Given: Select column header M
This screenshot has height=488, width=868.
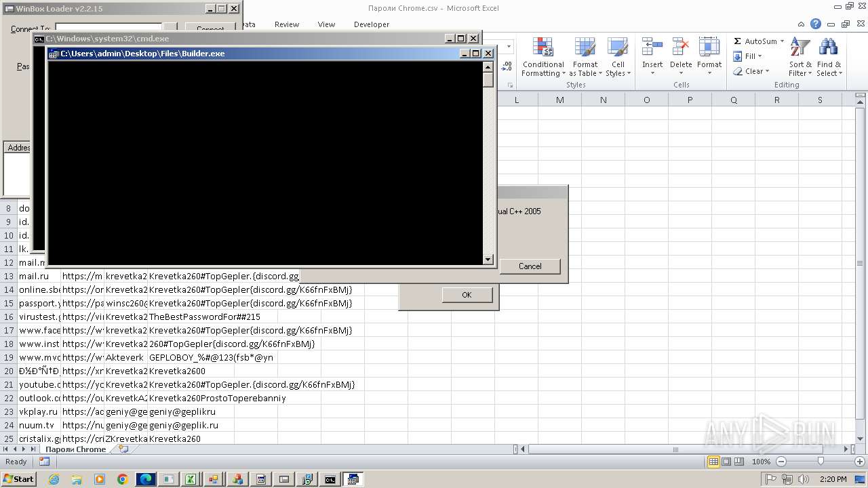Looking at the screenshot, I should 559,100.
